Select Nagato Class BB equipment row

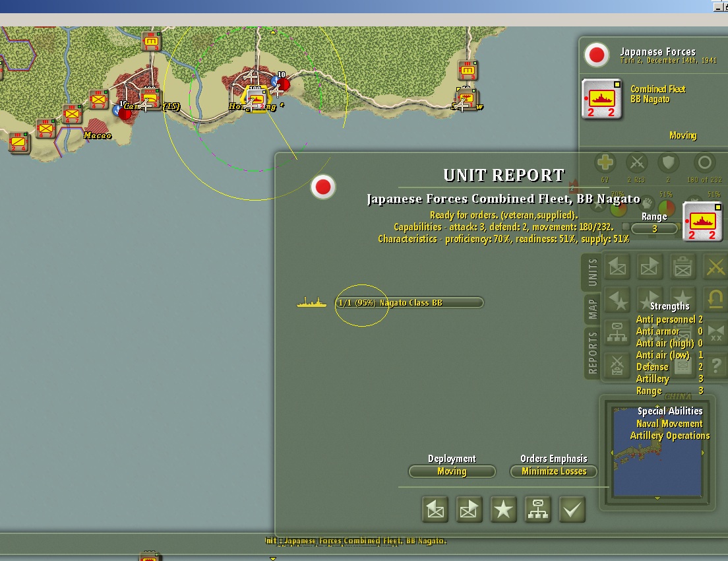point(409,303)
